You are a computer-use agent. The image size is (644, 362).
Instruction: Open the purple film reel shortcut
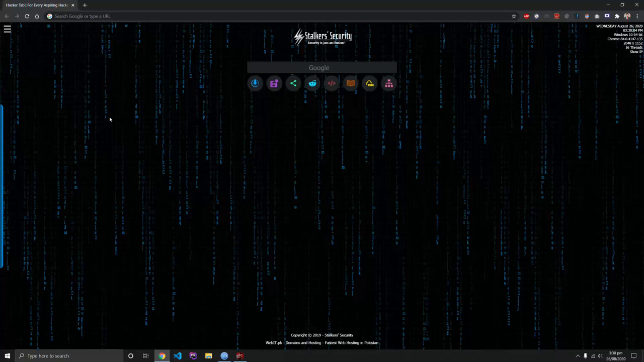coord(274,83)
